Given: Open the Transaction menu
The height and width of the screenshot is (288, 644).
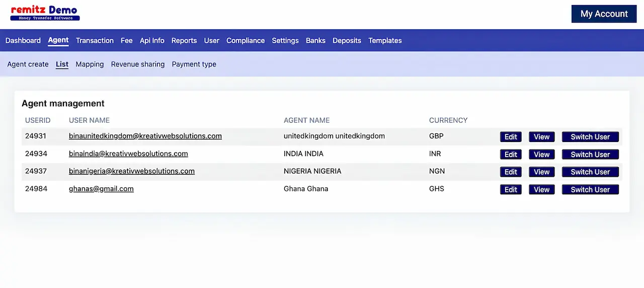Looking at the screenshot, I should pyautogui.click(x=95, y=41).
